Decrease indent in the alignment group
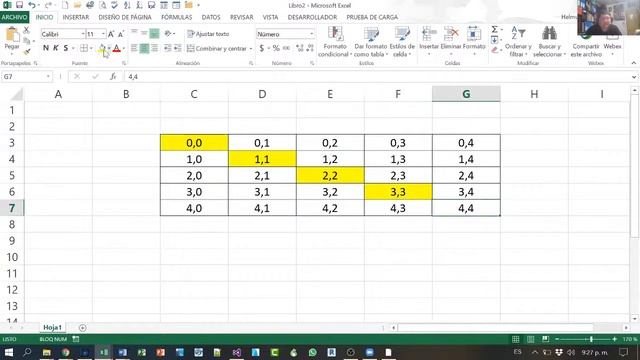This screenshot has height=360, width=640. click(x=167, y=48)
